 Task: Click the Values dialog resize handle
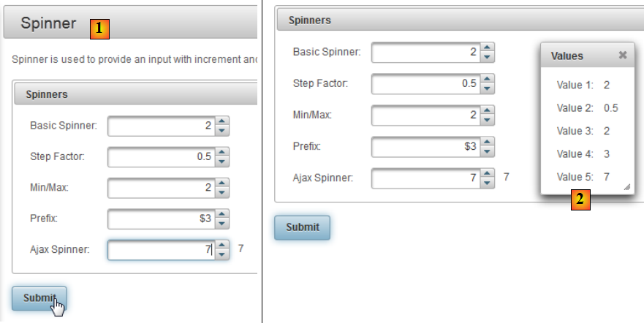point(626,189)
